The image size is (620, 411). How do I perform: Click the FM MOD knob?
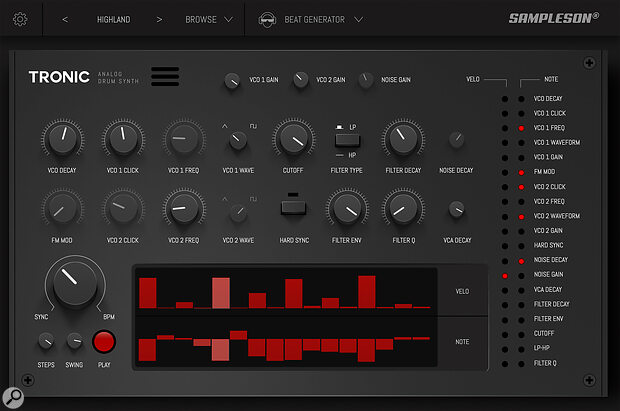click(62, 208)
